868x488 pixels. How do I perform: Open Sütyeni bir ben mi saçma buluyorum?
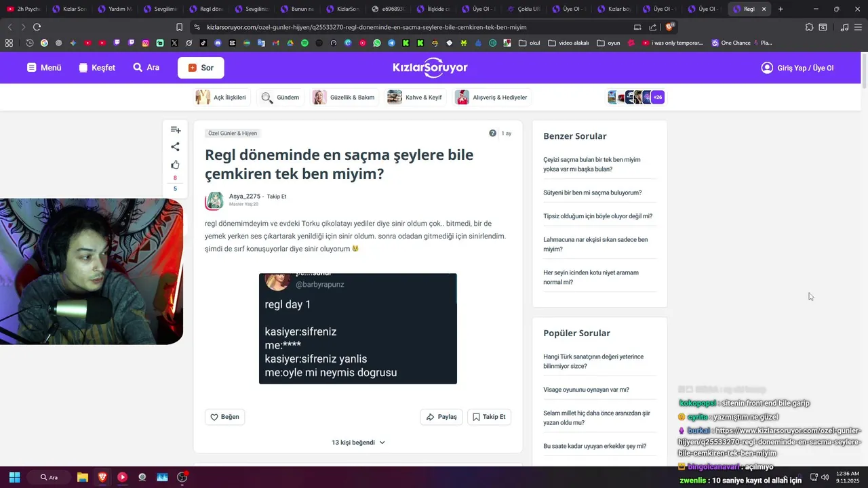[592, 192]
